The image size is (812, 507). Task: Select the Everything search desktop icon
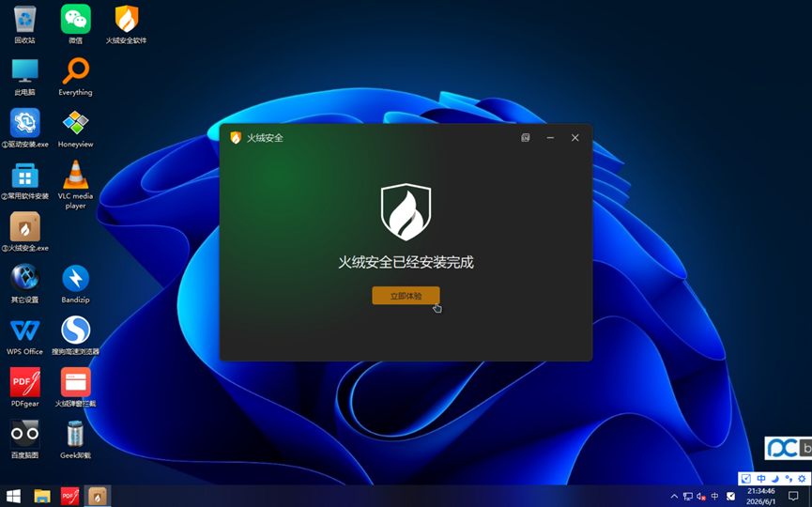click(x=76, y=77)
